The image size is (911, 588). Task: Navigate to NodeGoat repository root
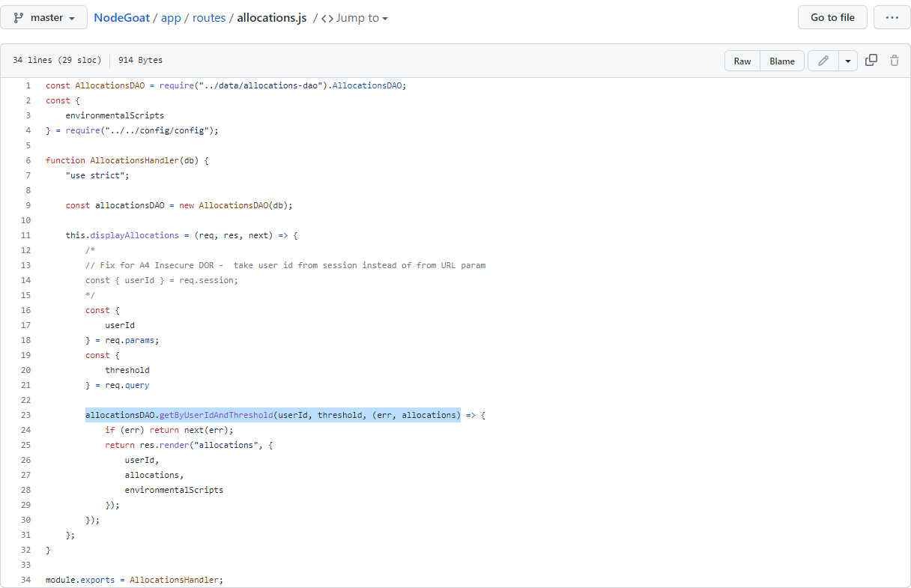click(121, 18)
